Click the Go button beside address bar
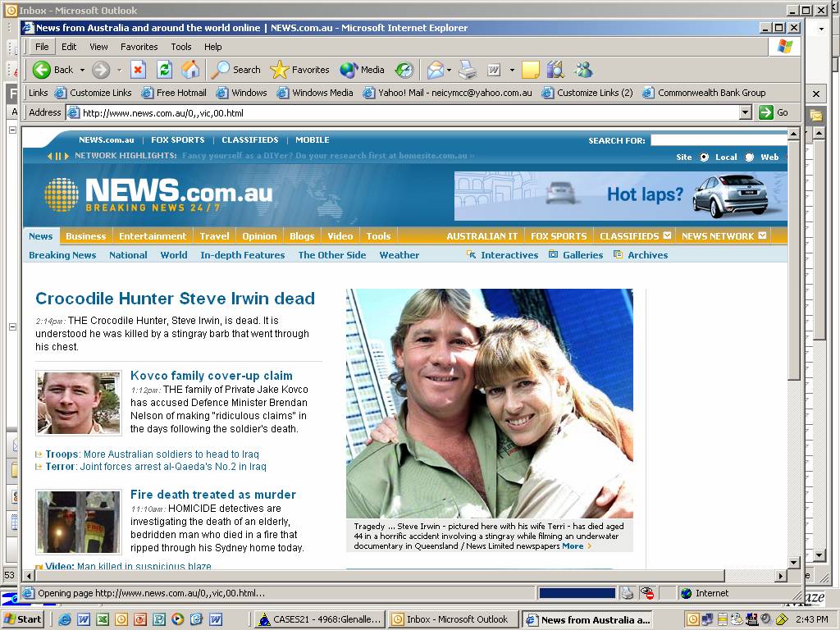The image size is (840, 630). click(774, 112)
